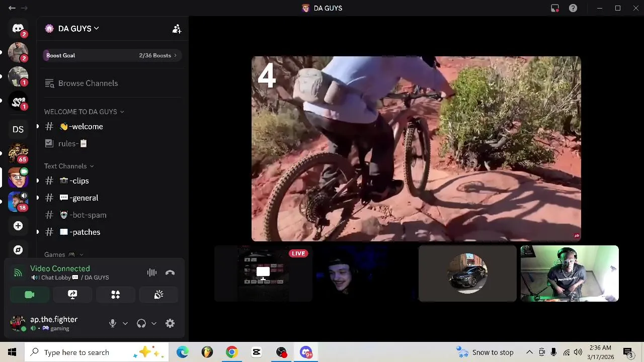Open Browse Channels
Viewport: 644px width, 362px height.
112,83
